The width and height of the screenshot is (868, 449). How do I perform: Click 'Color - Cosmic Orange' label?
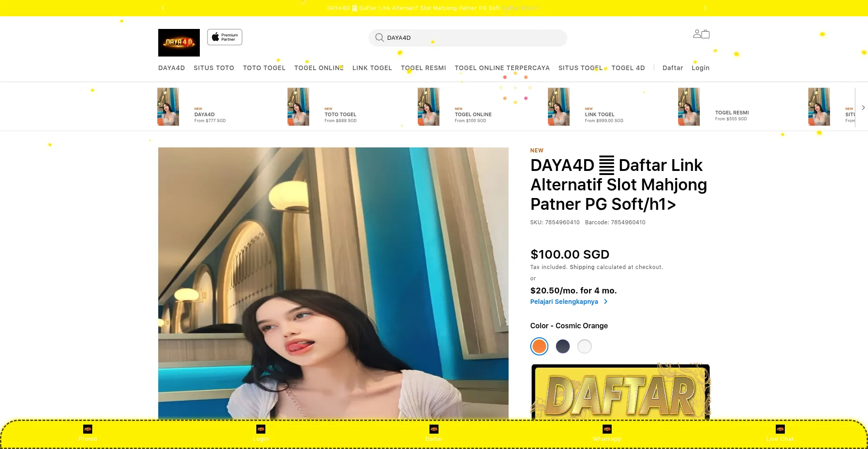(569, 326)
